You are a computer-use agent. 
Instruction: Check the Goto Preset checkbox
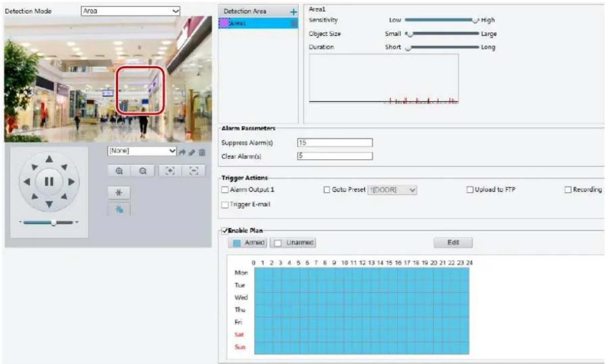[327, 190]
